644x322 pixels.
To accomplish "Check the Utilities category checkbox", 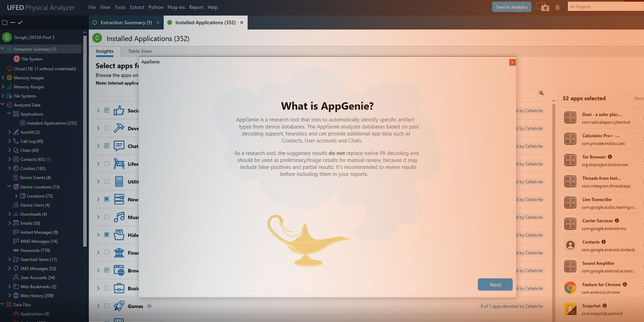I will point(107,182).
